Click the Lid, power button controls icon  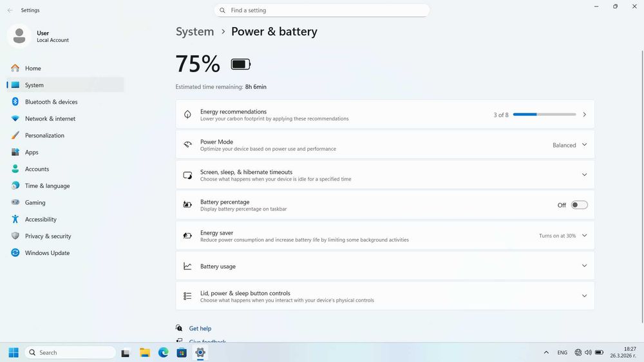coord(187,296)
